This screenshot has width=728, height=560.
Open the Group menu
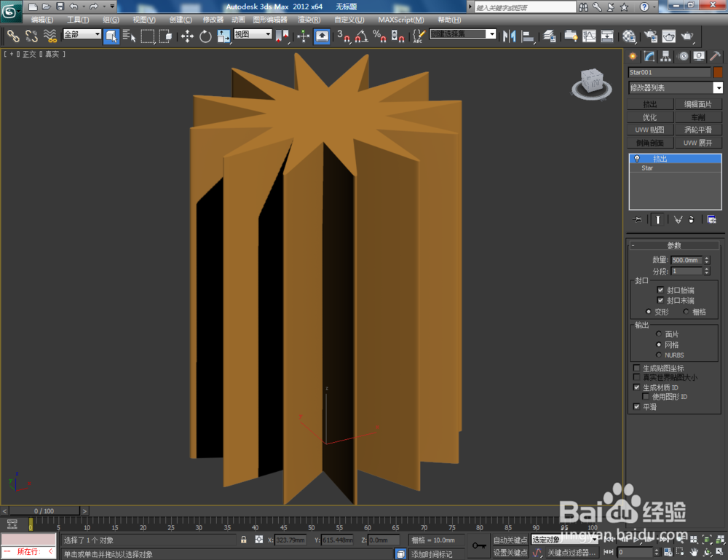(111, 20)
